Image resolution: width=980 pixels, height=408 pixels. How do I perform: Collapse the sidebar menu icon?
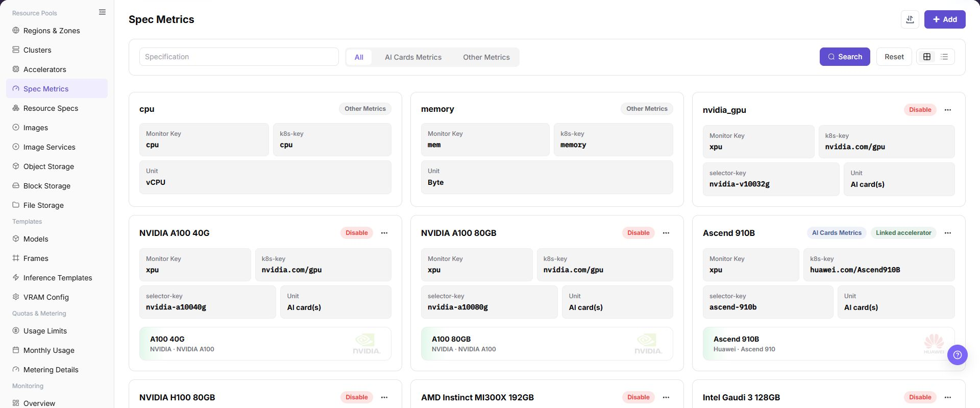102,12
